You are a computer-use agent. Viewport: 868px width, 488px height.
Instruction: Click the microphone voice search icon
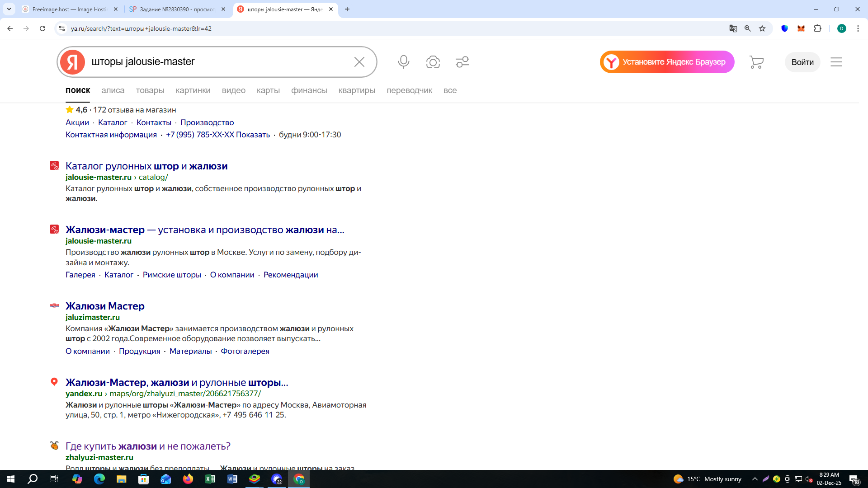(403, 62)
